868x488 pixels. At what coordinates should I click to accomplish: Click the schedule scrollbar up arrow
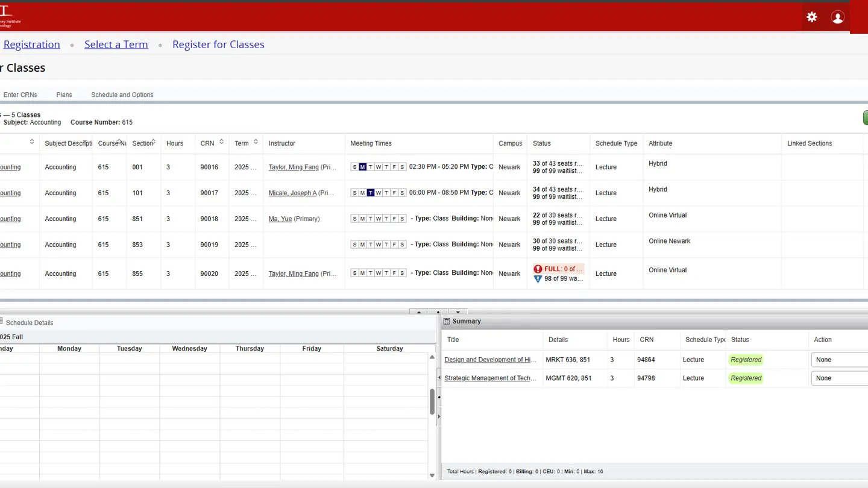[432, 357]
